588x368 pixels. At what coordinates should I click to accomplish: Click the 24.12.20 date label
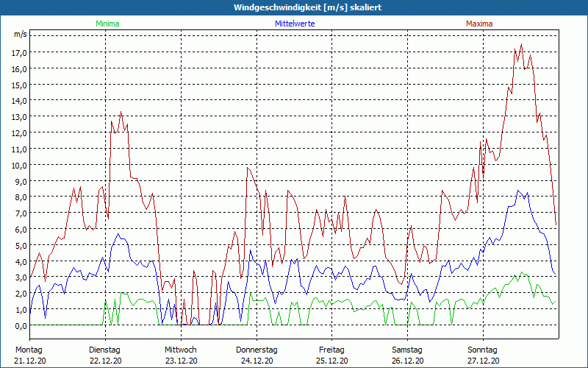click(257, 361)
